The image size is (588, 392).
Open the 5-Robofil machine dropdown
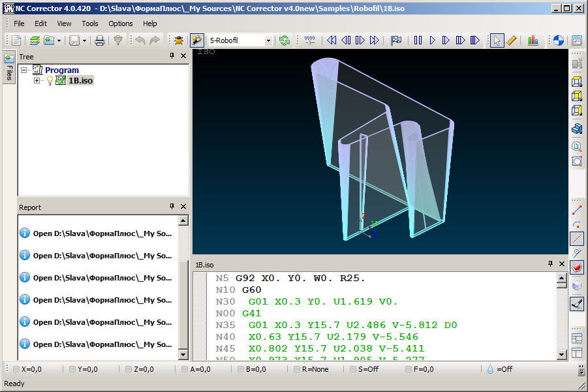pos(268,40)
